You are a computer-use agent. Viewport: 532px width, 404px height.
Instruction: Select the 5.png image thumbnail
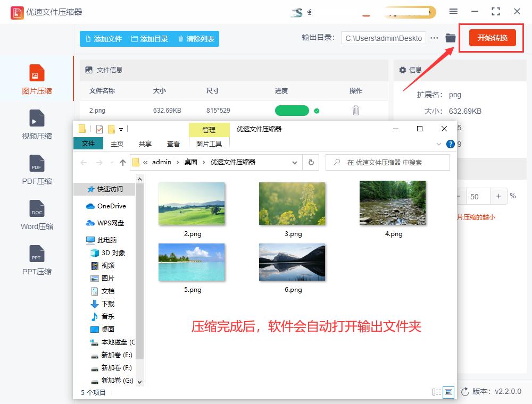[x=192, y=262]
